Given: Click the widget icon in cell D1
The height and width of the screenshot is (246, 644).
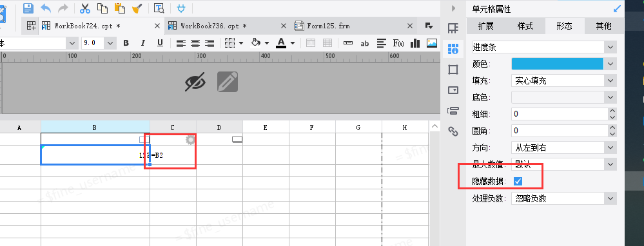Looking at the screenshot, I should click(x=237, y=140).
